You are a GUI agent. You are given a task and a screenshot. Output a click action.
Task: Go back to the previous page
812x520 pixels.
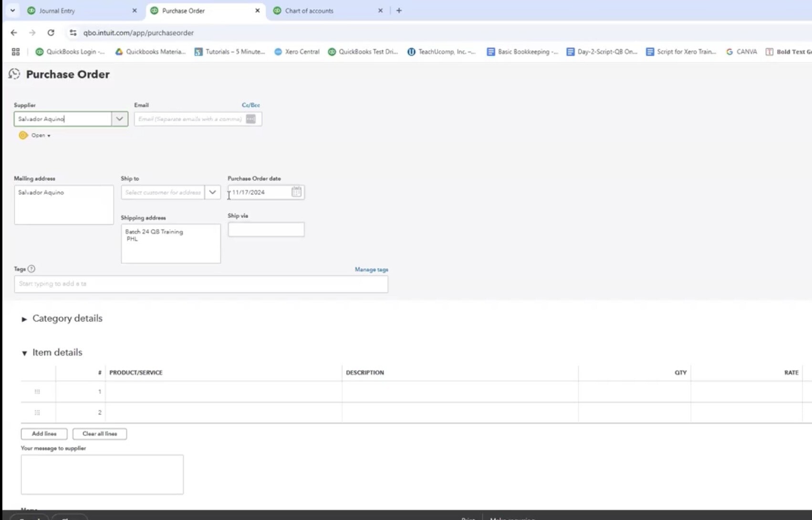point(14,32)
